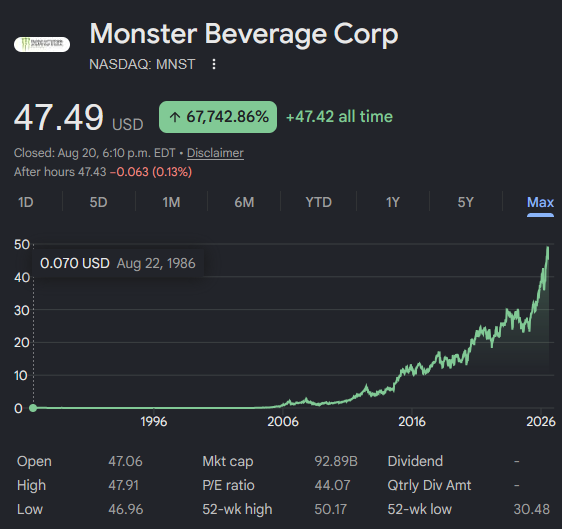Image resolution: width=562 pixels, height=529 pixels.
Task: Choose the 5Y chart range
Action: tap(466, 202)
